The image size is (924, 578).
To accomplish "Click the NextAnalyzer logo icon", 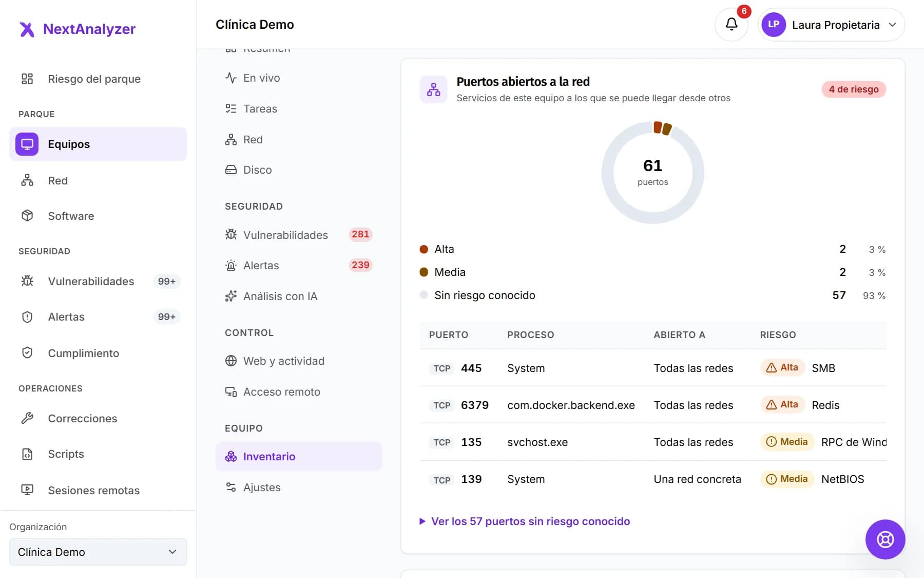I will (27, 29).
